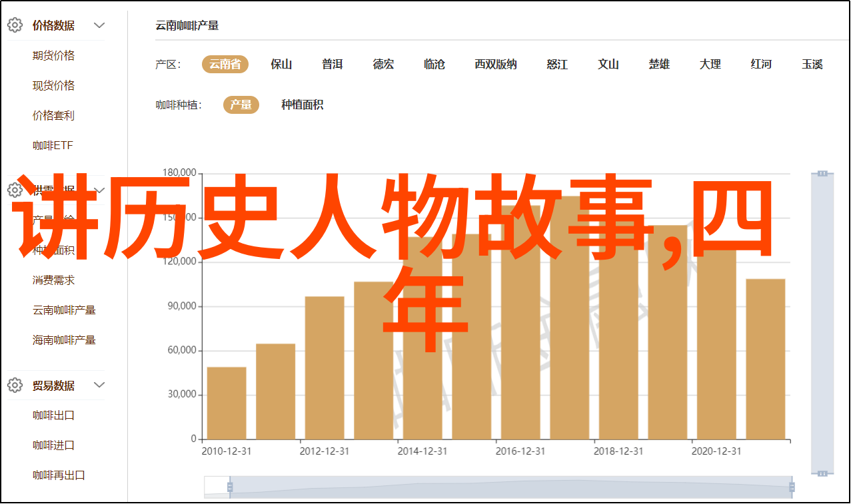Click the bottom handle of the vertical zoom slider
The image size is (851, 504).
click(822, 473)
